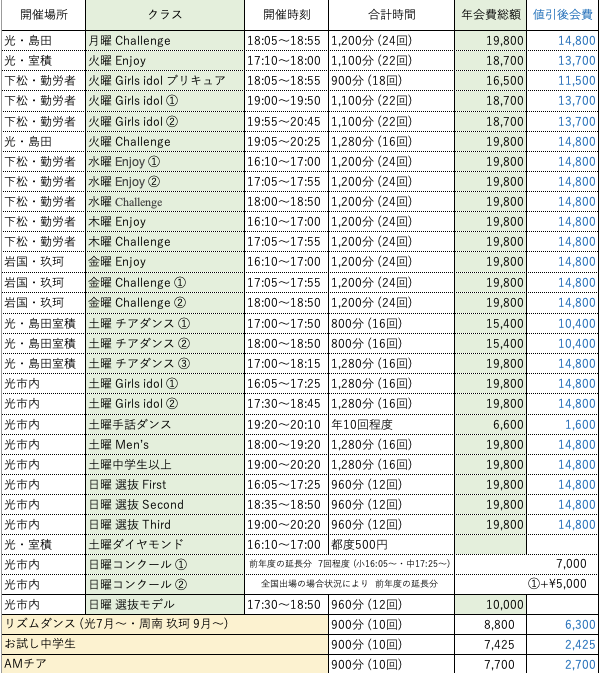
Task: Click the 16,500 annual fee cell
Action: (490, 81)
